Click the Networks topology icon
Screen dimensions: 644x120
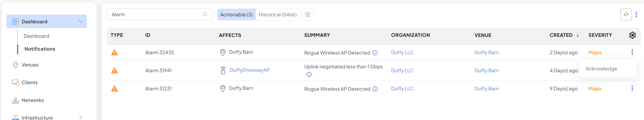(16, 101)
